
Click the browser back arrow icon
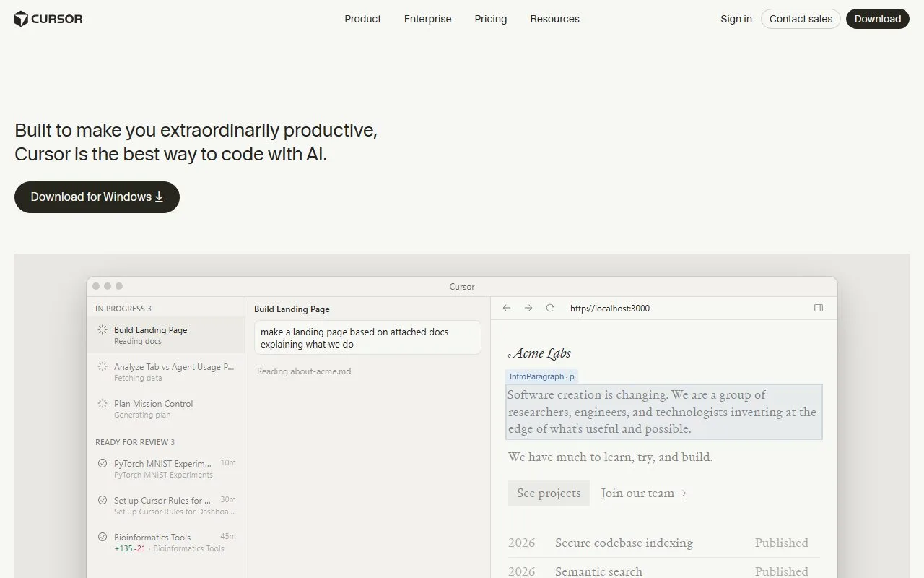pos(506,308)
